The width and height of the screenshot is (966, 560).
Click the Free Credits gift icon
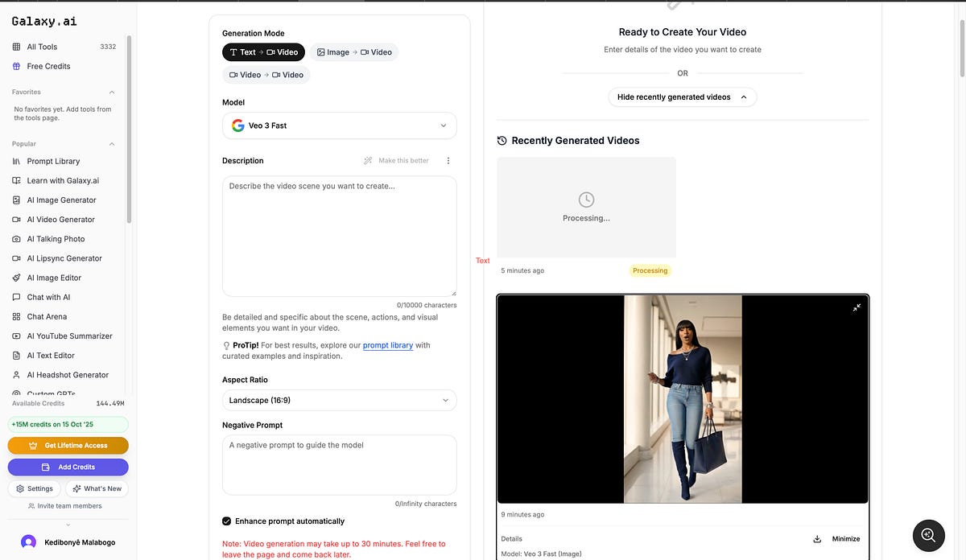17,66
